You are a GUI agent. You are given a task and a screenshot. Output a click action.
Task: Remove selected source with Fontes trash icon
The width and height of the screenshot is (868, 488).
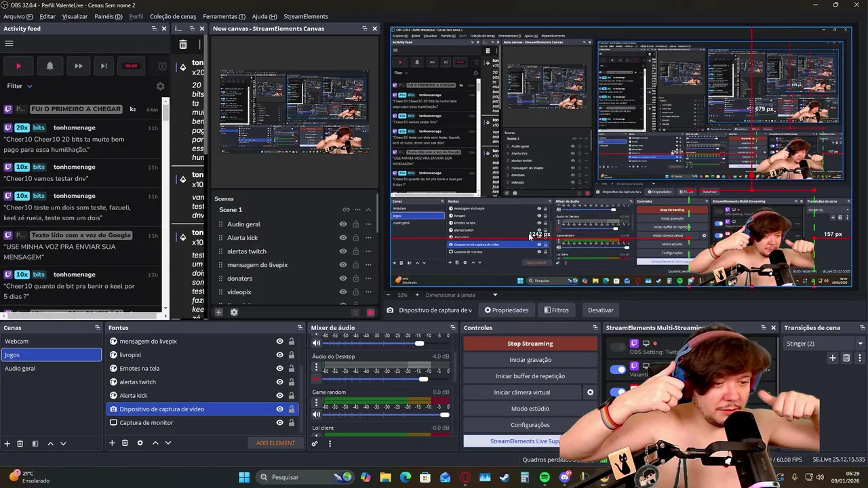click(x=125, y=443)
